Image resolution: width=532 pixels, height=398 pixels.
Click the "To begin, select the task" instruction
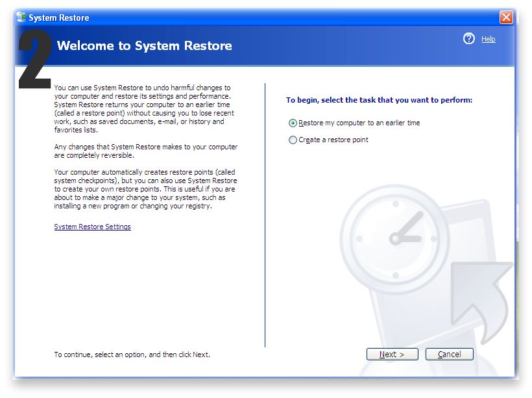pyautogui.click(x=379, y=101)
